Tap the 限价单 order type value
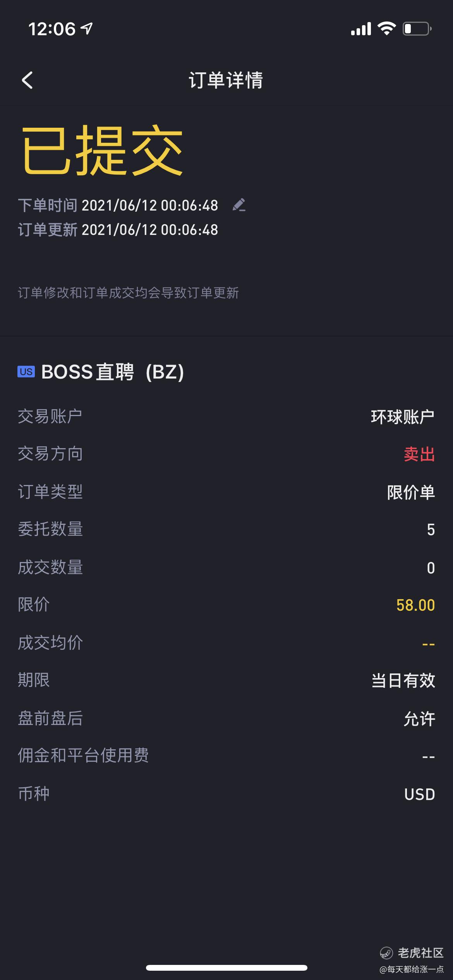The image size is (453, 980). (411, 492)
